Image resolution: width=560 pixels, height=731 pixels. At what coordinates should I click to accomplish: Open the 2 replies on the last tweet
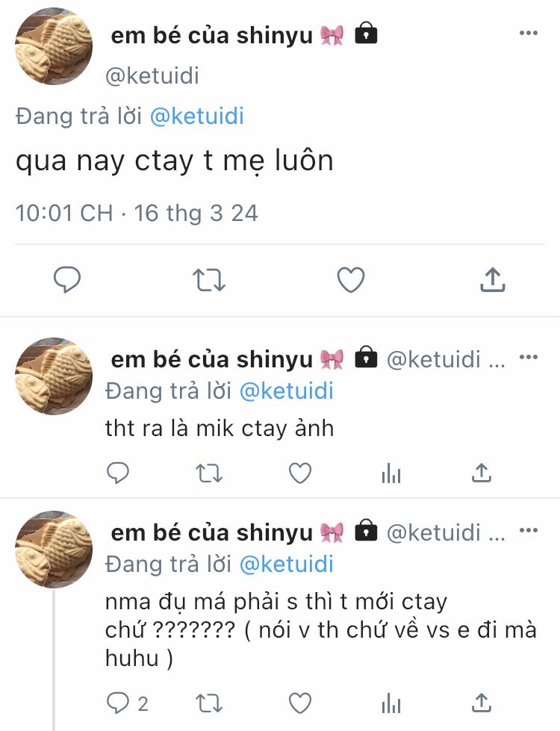[x=127, y=703]
